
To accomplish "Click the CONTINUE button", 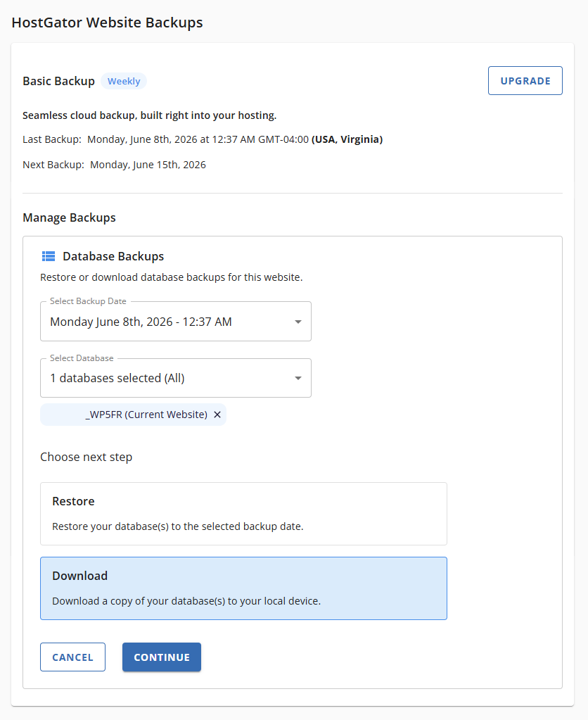I will point(162,657).
